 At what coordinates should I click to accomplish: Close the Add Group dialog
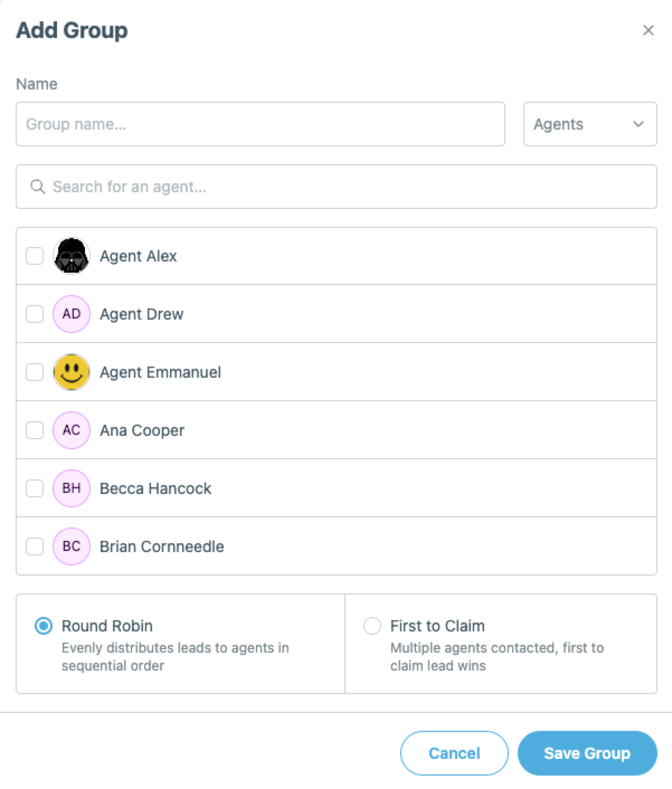648,30
